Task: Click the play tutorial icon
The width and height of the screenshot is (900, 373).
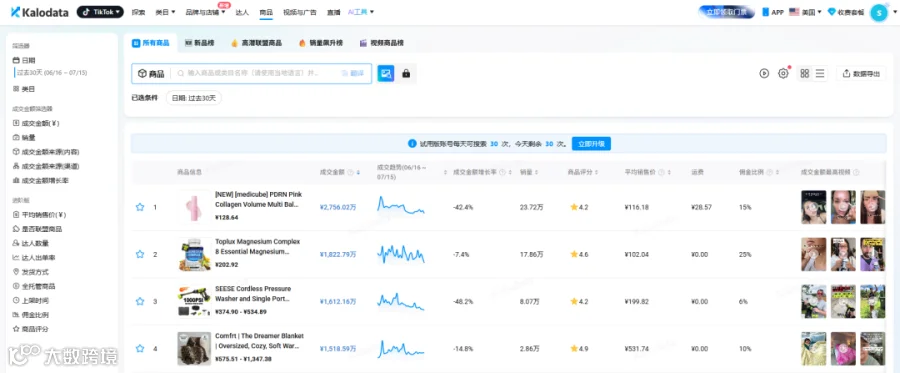Action: (x=764, y=73)
